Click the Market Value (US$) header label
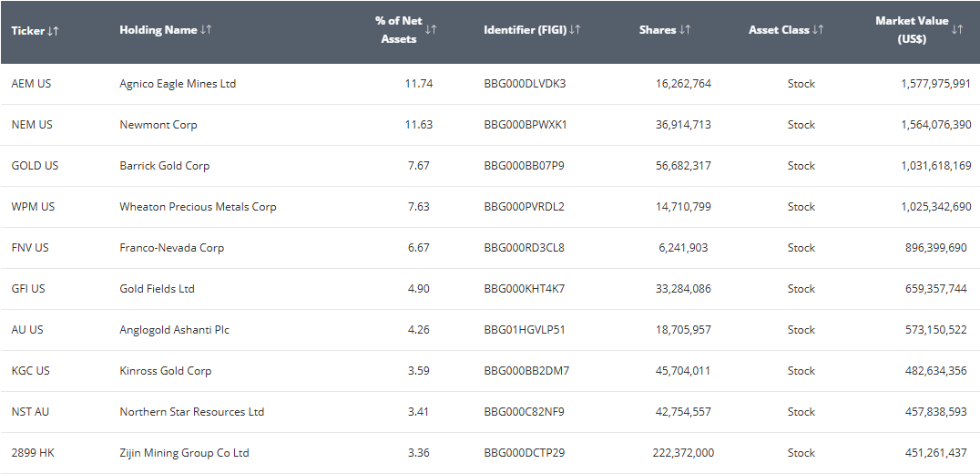The height and width of the screenshot is (474, 980). pyautogui.click(x=912, y=29)
